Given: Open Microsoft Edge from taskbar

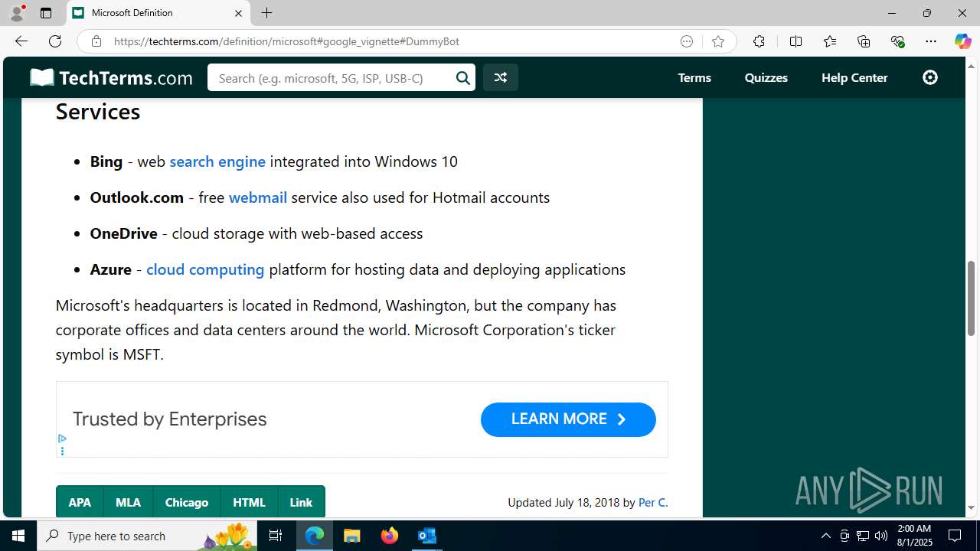Looking at the screenshot, I should [315, 536].
